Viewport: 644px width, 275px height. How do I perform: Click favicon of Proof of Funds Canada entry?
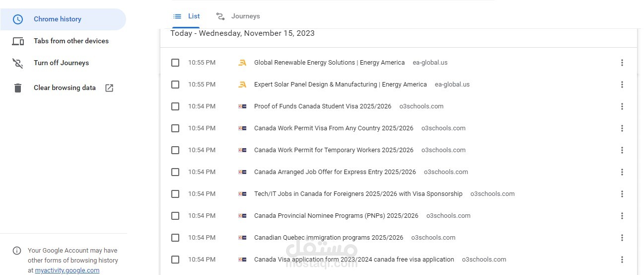point(242,106)
